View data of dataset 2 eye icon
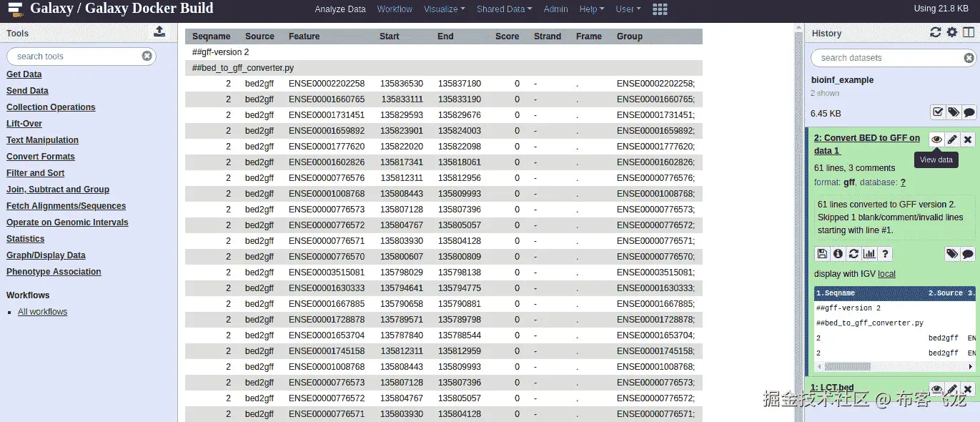This screenshot has height=422, width=980. point(936,139)
